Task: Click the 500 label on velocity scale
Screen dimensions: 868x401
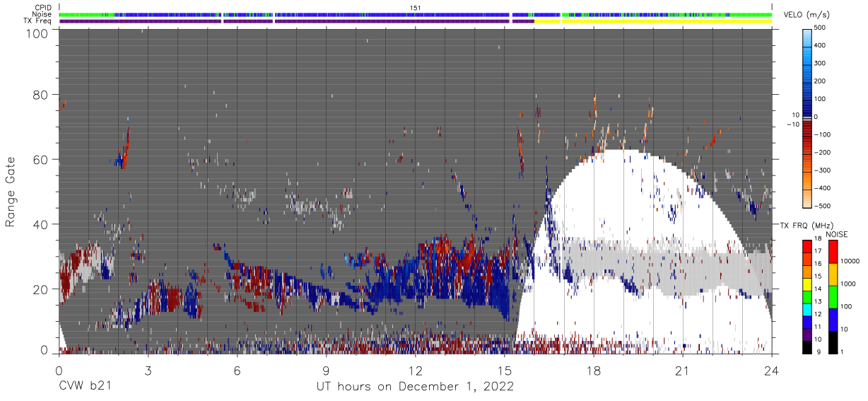Action: tap(821, 28)
